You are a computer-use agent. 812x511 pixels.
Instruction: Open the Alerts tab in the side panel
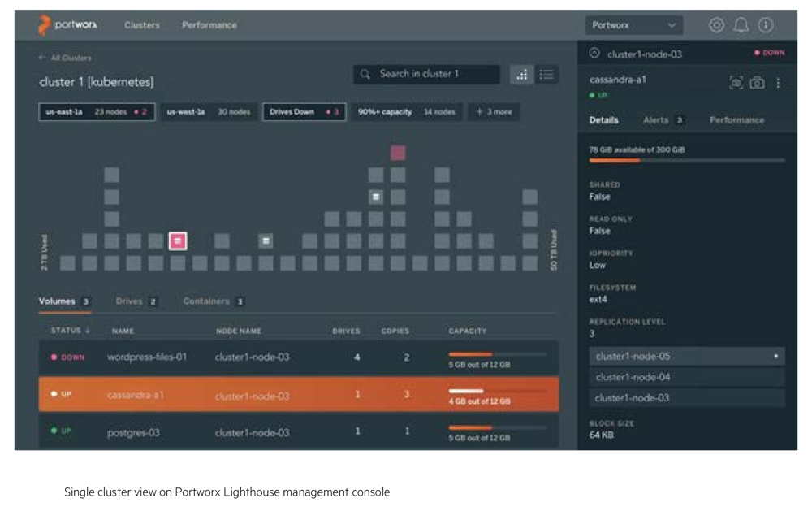(x=663, y=119)
